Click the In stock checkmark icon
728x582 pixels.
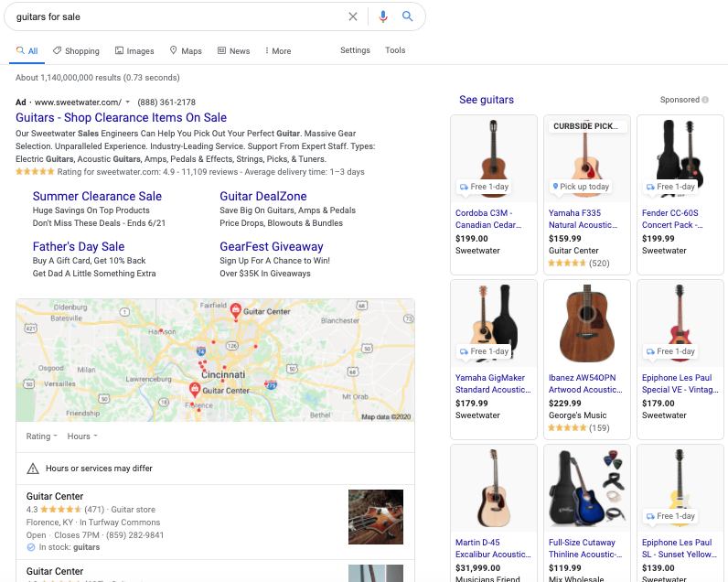[x=31, y=547]
